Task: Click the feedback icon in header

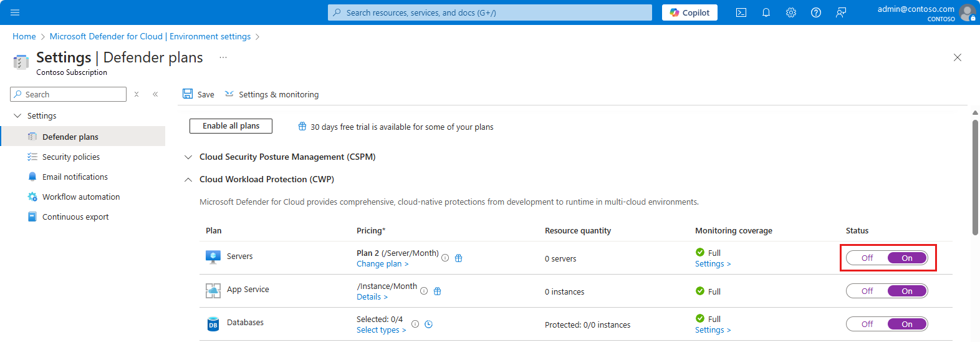Action: coord(841,12)
